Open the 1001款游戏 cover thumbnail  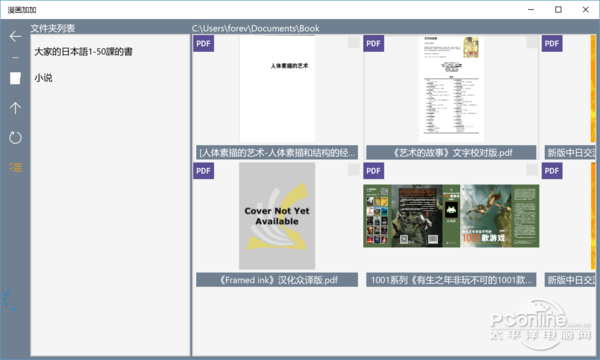coord(451,216)
